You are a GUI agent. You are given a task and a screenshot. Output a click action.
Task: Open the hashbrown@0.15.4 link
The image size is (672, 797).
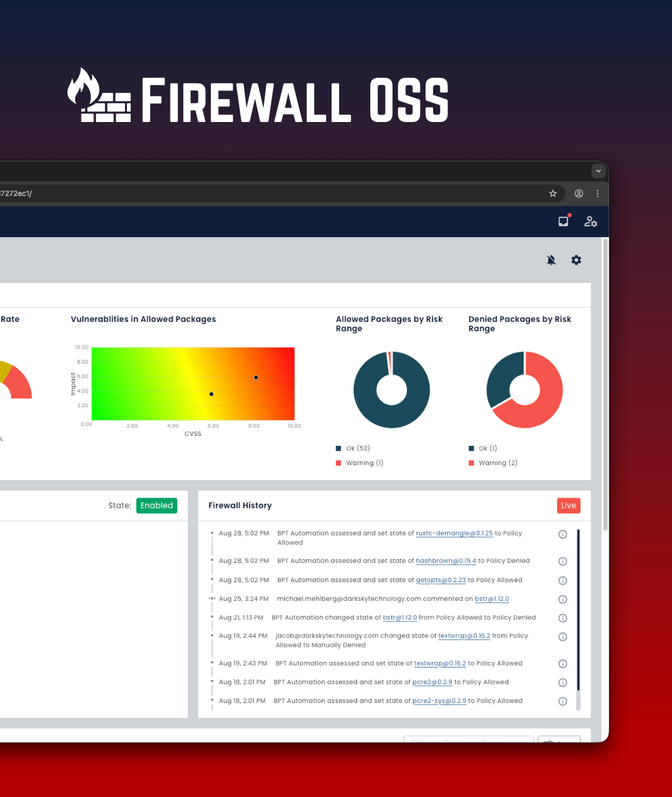click(446, 561)
